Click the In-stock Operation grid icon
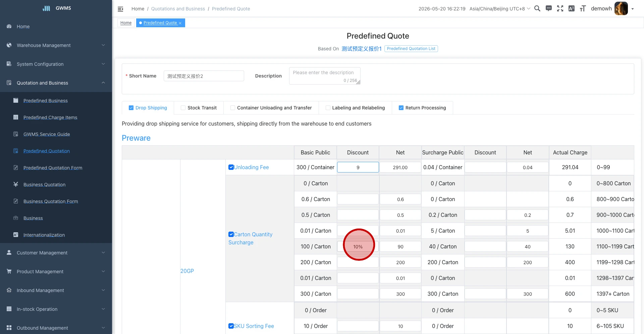This screenshot has width=644, height=334. pos(9,309)
